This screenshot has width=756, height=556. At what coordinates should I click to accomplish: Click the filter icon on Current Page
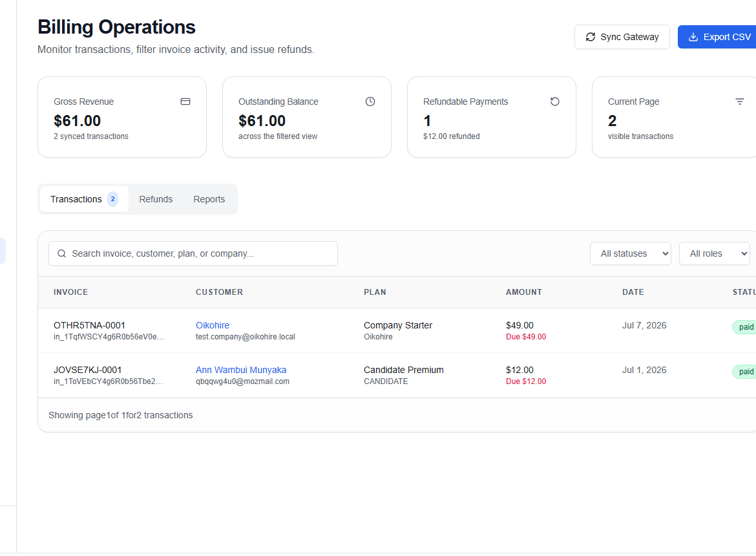tap(739, 102)
